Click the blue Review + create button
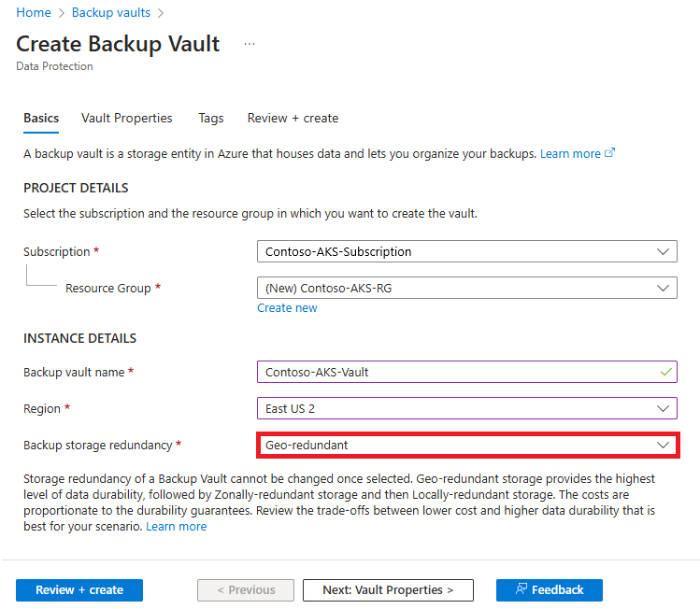The height and width of the screenshot is (609, 700). 79,590
